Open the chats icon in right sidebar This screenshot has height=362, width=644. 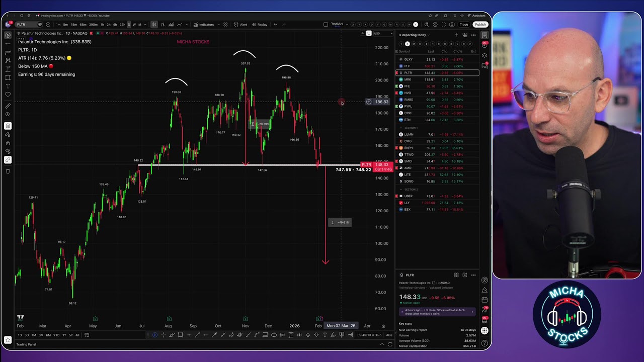(x=485, y=65)
